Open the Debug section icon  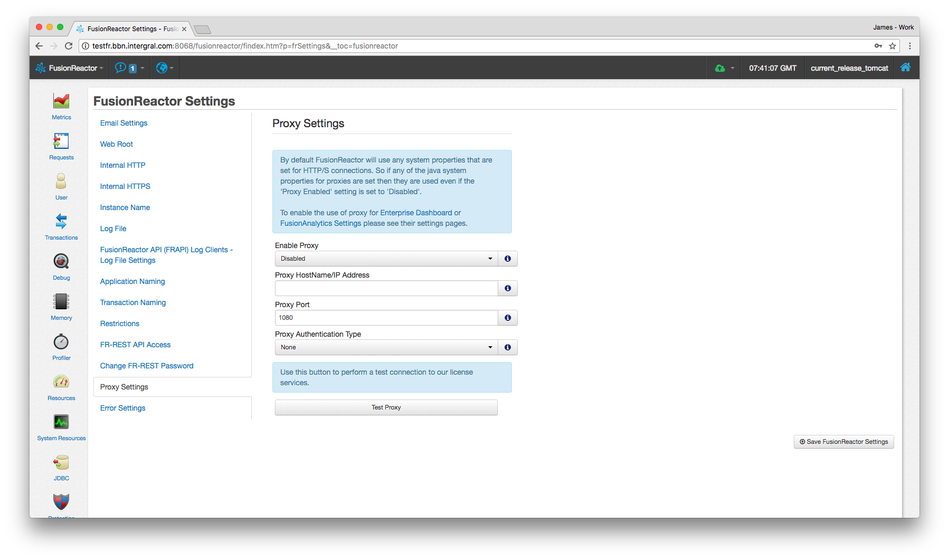click(x=61, y=261)
